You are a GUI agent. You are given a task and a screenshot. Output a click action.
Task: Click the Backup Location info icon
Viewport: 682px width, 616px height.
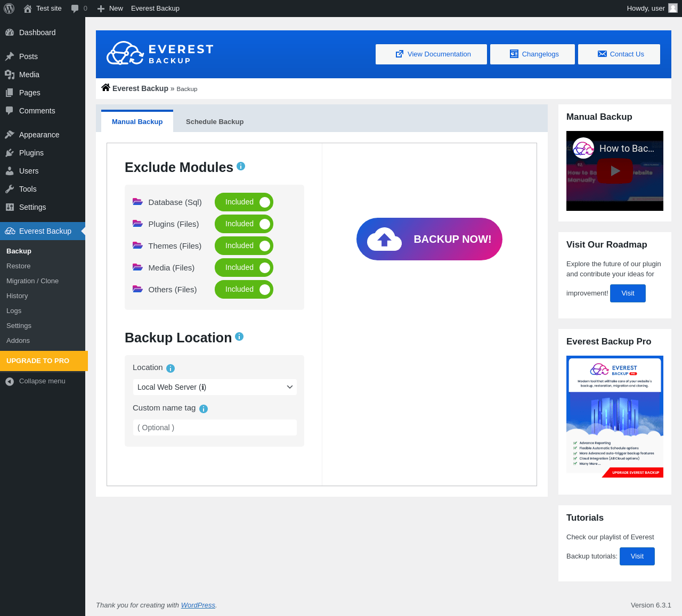(x=239, y=336)
